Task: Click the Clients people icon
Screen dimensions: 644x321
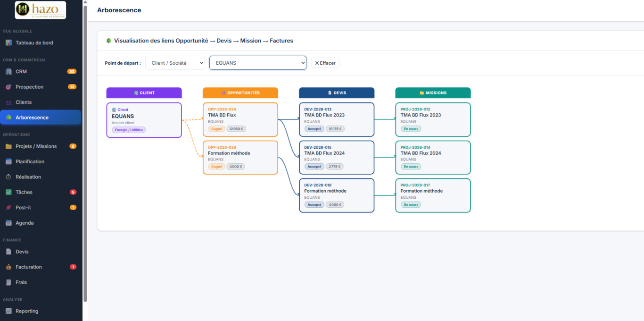Action: coord(8,102)
